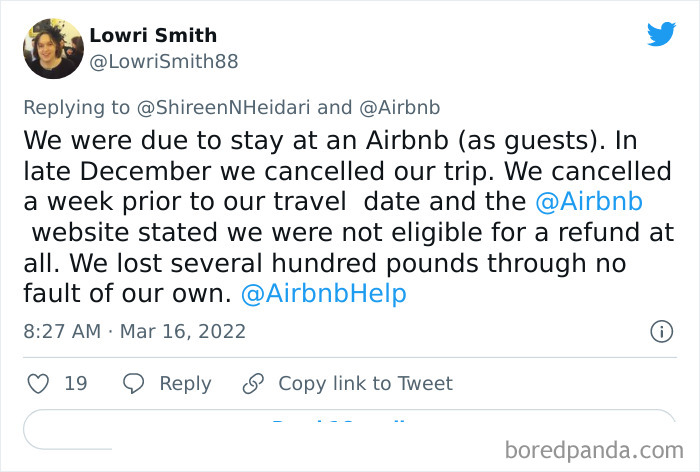This screenshot has width=700, height=472.
Task: Click the Reply text label
Action: [185, 384]
